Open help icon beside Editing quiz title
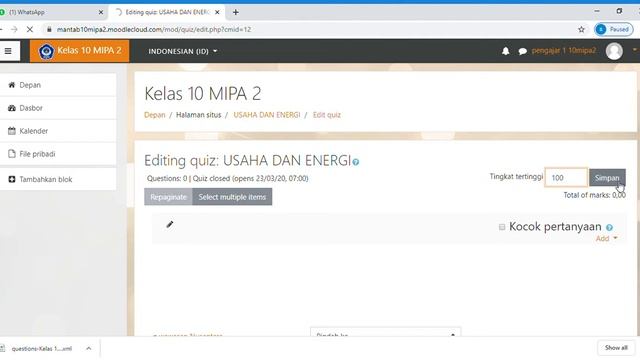Image resolution: width=640 pixels, height=360 pixels. pos(356,162)
